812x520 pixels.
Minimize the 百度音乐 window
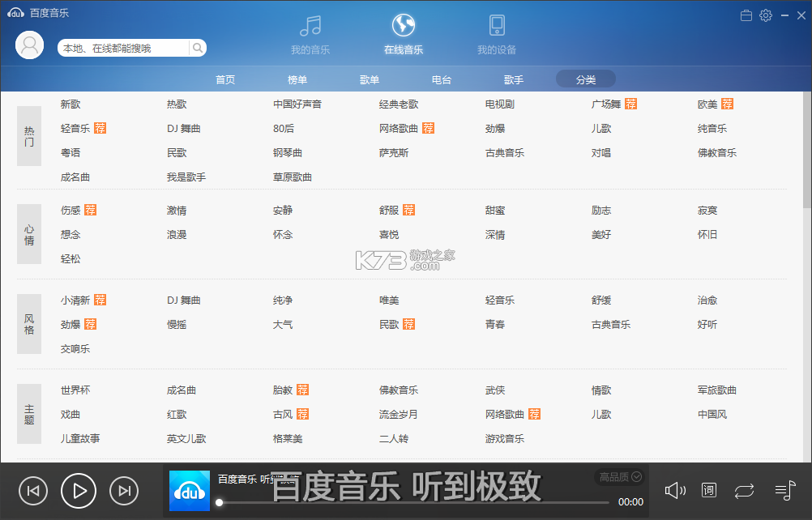click(784, 15)
